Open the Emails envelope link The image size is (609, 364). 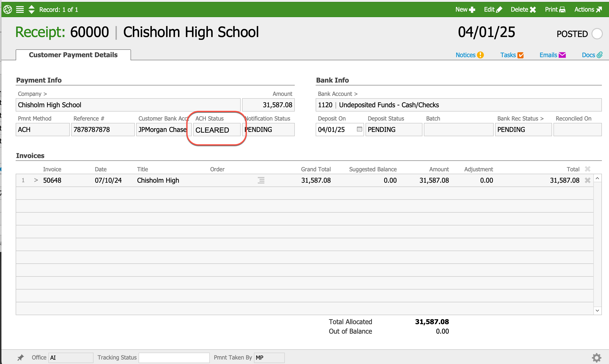[552, 55]
